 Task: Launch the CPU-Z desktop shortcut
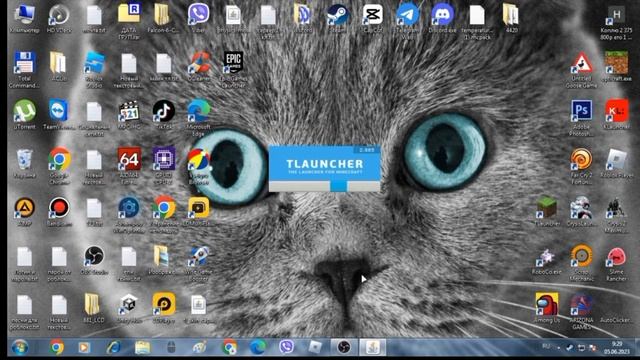[x=164, y=166]
